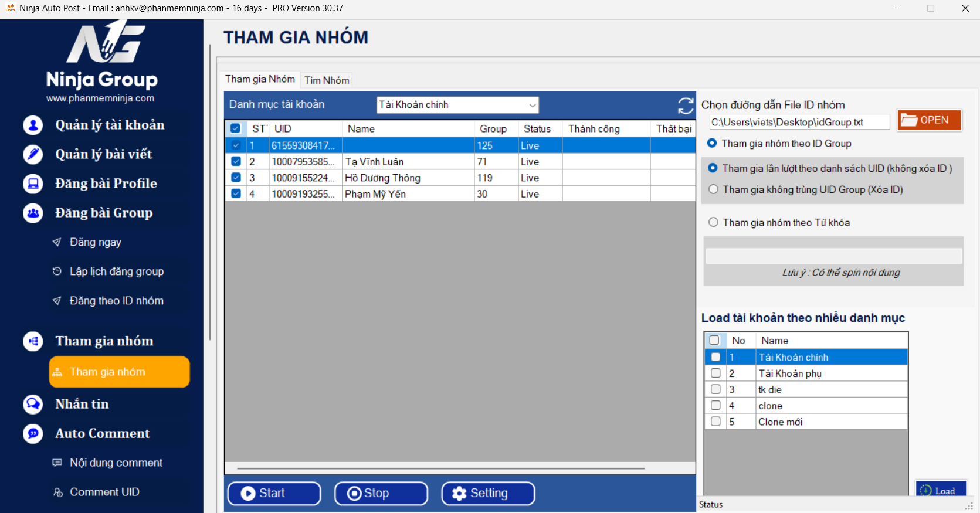Click the refresh accounts icon
980x513 pixels.
point(685,106)
